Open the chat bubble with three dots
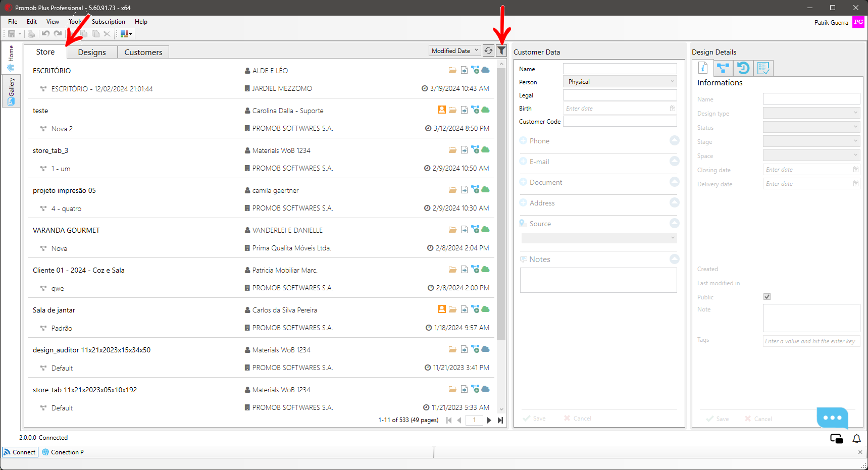The width and height of the screenshot is (868, 470). point(832,417)
